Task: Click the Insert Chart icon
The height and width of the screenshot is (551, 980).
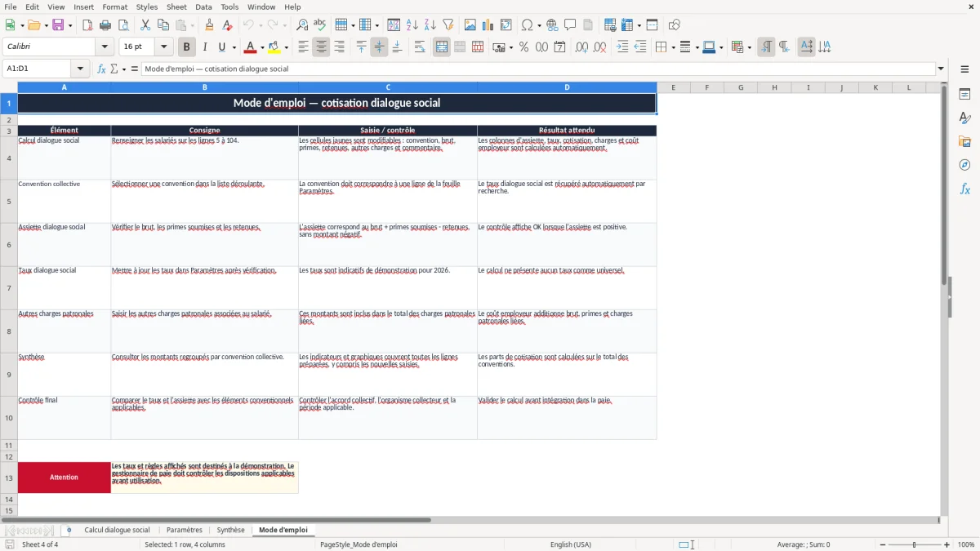Action: click(x=488, y=25)
